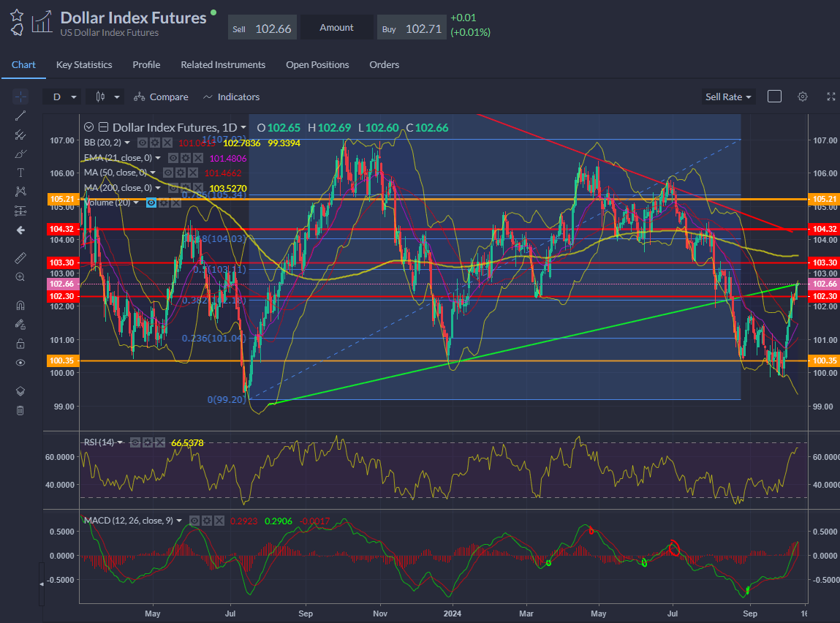Expand MACD (12, 26, close, 9) dropdown arrow
The height and width of the screenshot is (623, 840).
click(179, 521)
